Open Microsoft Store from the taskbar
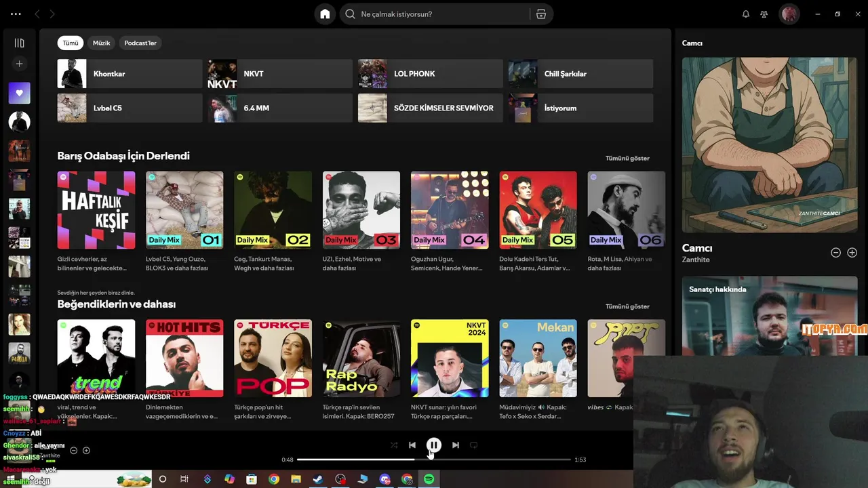This screenshot has width=868, height=488. [252, 479]
